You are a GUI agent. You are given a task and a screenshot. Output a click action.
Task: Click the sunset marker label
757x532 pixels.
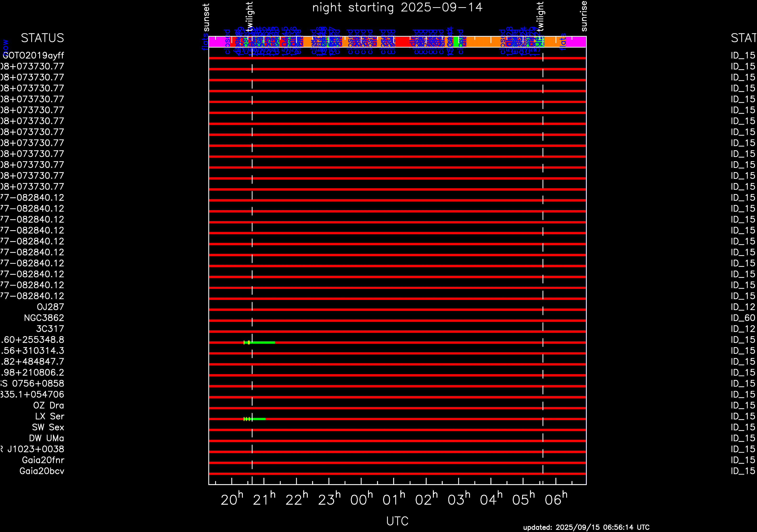click(x=206, y=17)
